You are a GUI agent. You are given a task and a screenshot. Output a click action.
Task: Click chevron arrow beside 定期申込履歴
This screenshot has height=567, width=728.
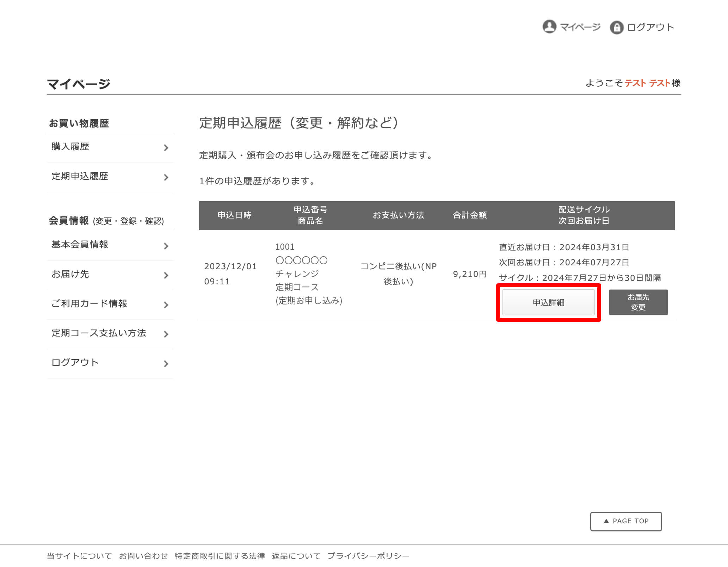(166, 177)
